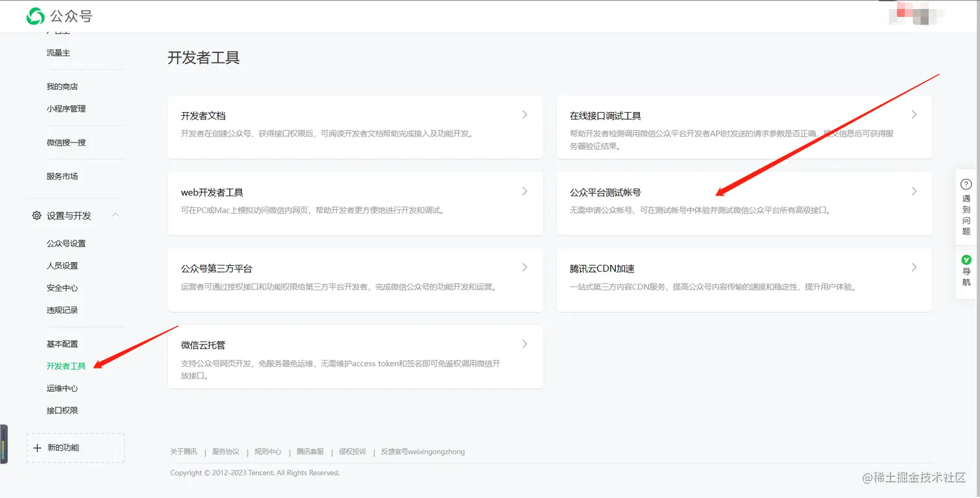Go to 小程序管理 in sidebar
Viewport: 980px width, 498px height.
tap(66, 109)
